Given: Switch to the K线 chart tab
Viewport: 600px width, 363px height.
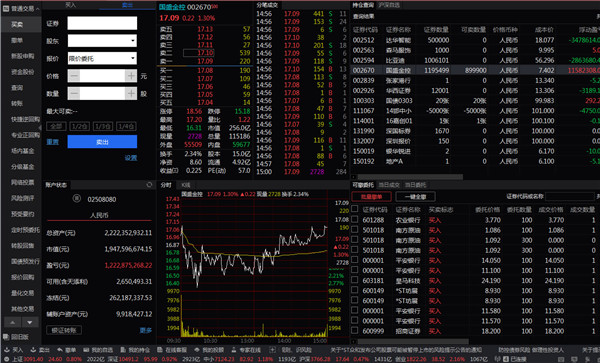Looking at the screenshot, I should 186,185.
